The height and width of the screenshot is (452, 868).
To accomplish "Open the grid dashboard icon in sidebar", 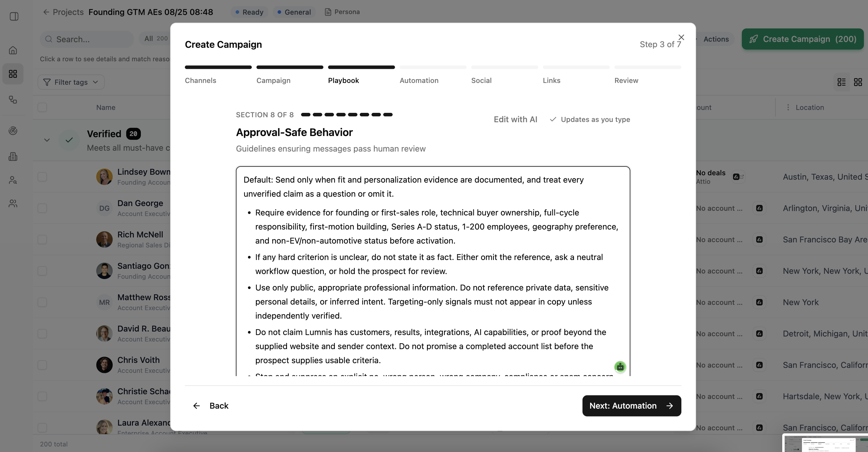I will tap(13, 74).
